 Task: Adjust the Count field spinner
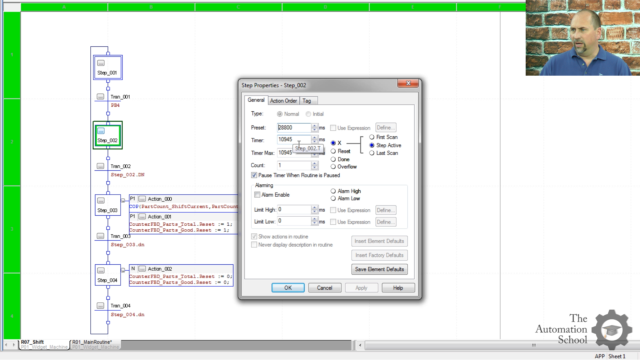click(314, 165)
